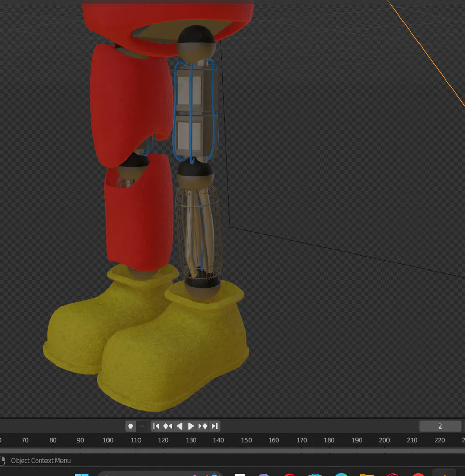This screenshot has height=476, width=465.
Task: Jump to the timeline end frame
Action: click(215, 426)
